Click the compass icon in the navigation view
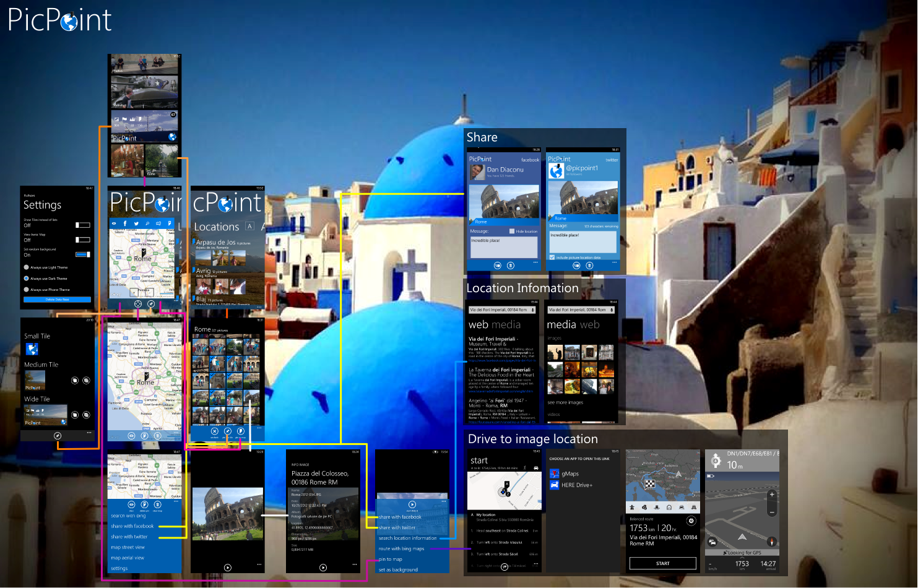The width and height of the screenshot is (918, 588). (x=771, y=540)
